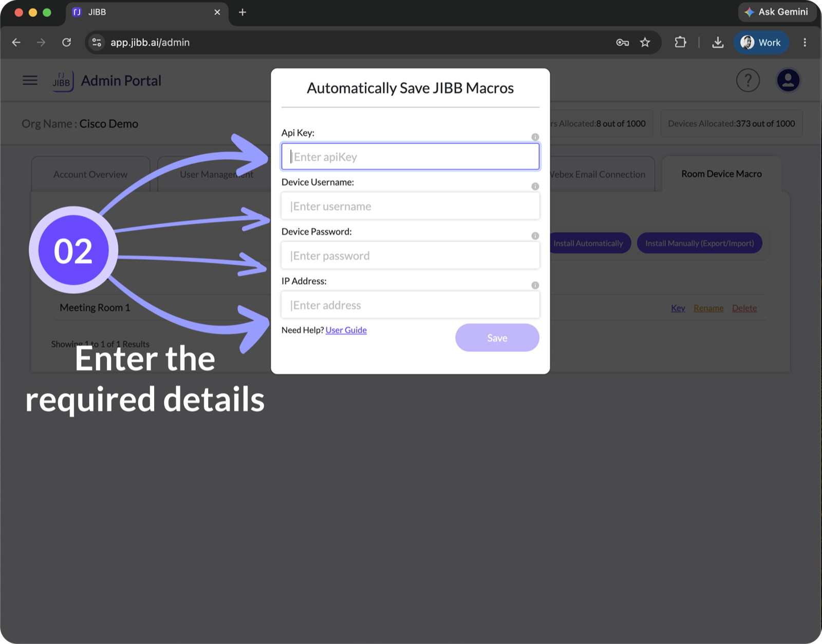Open the Chrome three-dot menu
The width and height of the screenshot is (822, 644).
point(805,43)
